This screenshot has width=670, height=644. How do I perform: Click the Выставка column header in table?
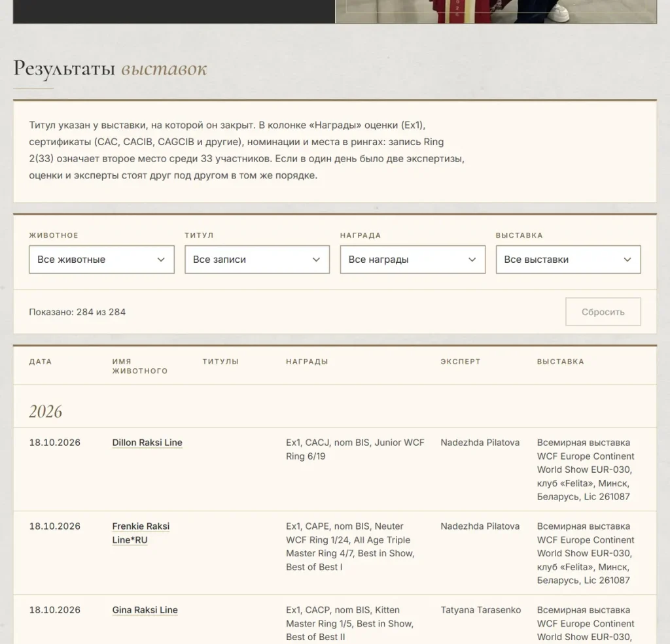click(560, 362)
